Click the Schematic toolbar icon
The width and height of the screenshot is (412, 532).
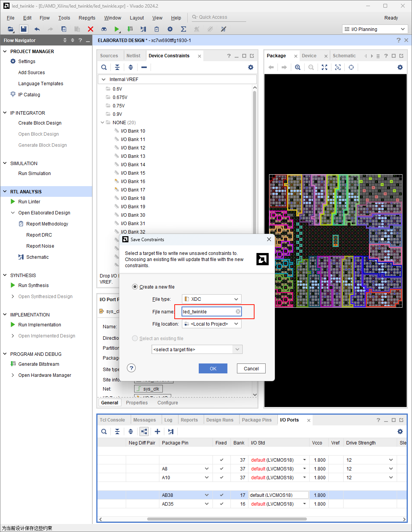click(143, 29)
